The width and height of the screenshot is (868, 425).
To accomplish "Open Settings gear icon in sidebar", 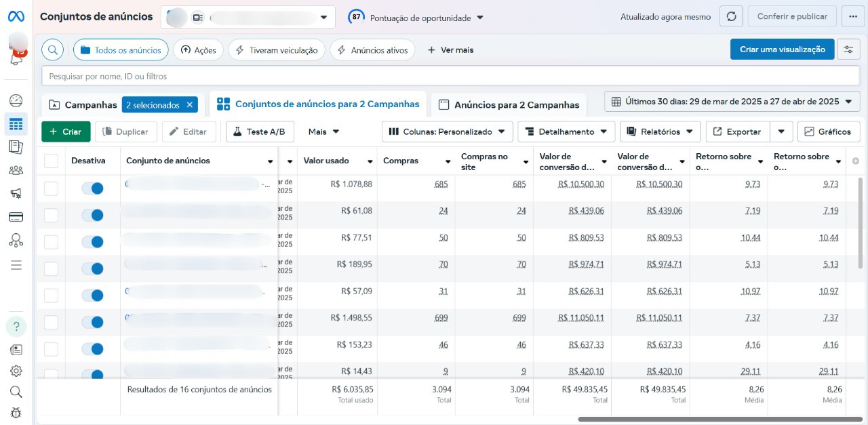I will point(16,371).
